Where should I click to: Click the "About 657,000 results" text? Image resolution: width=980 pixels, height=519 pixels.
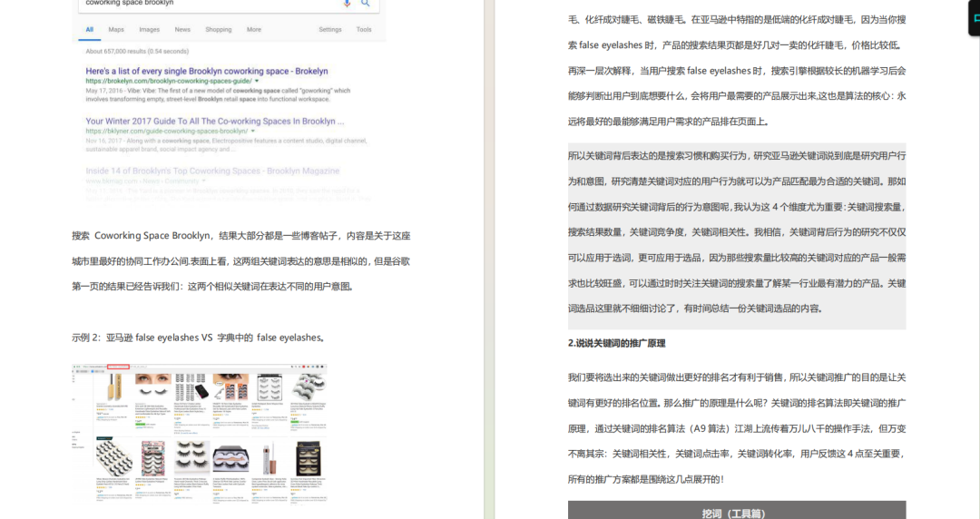[x=137, y=52]
